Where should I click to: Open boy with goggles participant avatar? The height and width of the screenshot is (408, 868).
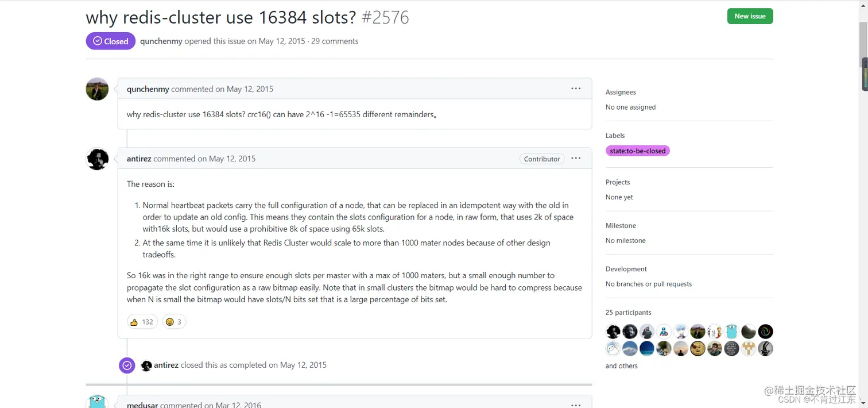tap(715, 348)
